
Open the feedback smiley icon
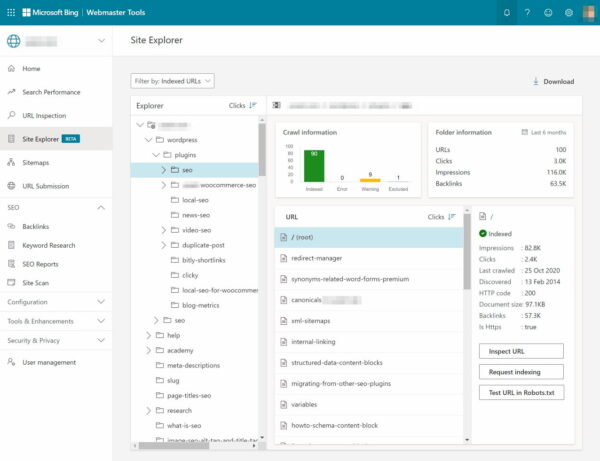point(548,12)
